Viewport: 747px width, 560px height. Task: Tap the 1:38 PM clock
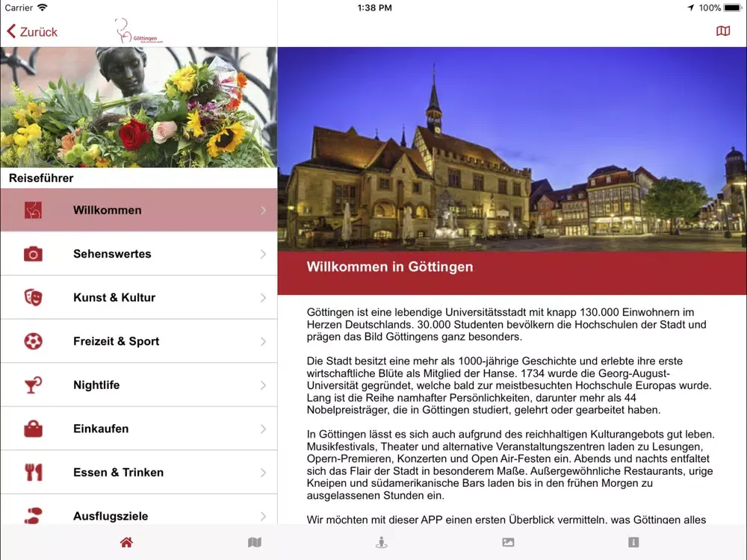[374, 7]
